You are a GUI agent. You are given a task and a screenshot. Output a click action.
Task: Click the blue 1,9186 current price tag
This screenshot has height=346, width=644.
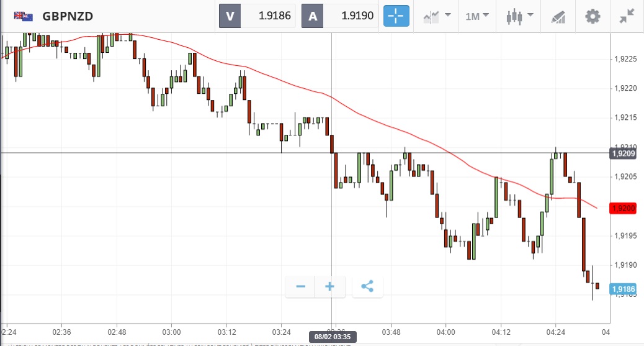[624, 289]
